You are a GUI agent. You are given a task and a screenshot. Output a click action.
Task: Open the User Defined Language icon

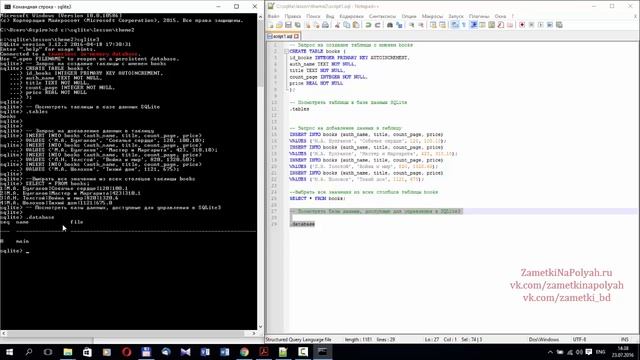(x=482, y=25)
